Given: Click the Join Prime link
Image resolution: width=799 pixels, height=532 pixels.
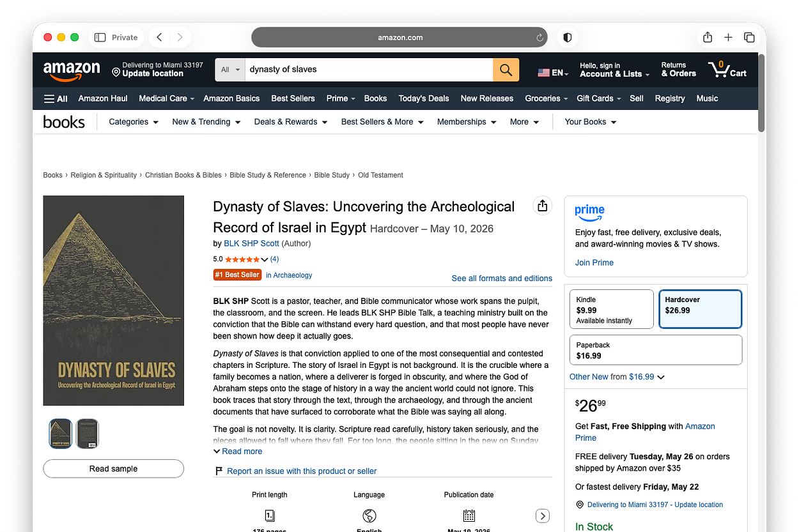Looking at the screenshot, I should coord(594,262).
